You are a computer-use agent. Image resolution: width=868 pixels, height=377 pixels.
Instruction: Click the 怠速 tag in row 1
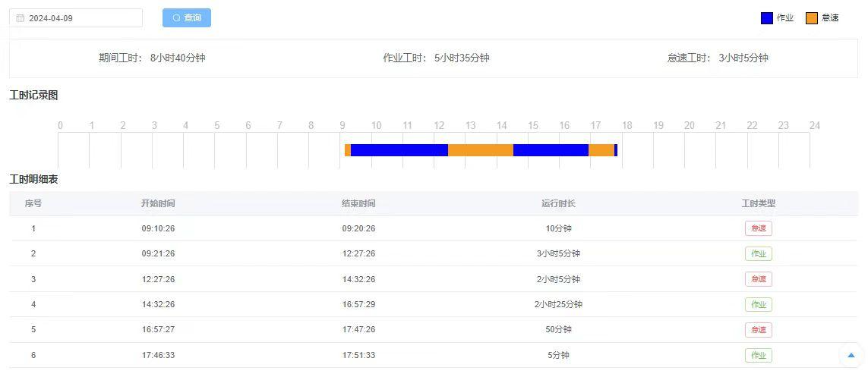(758, 228)
